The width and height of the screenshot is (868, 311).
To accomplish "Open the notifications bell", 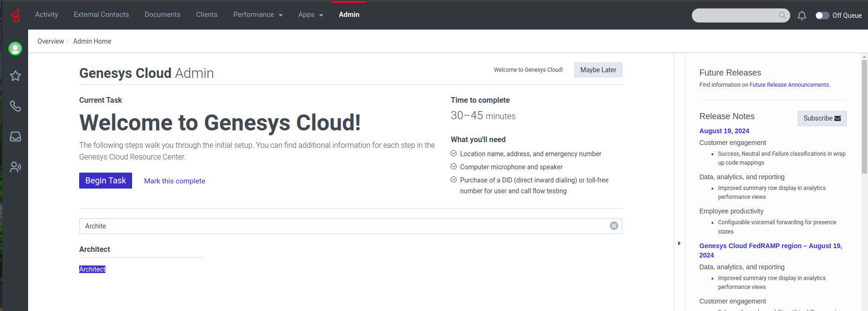I will coord(802,15).
